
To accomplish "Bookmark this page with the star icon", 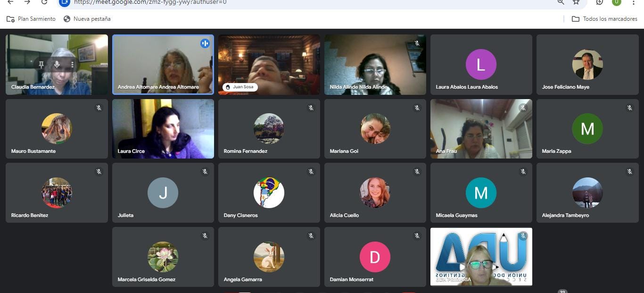I will tap(576, 2).
